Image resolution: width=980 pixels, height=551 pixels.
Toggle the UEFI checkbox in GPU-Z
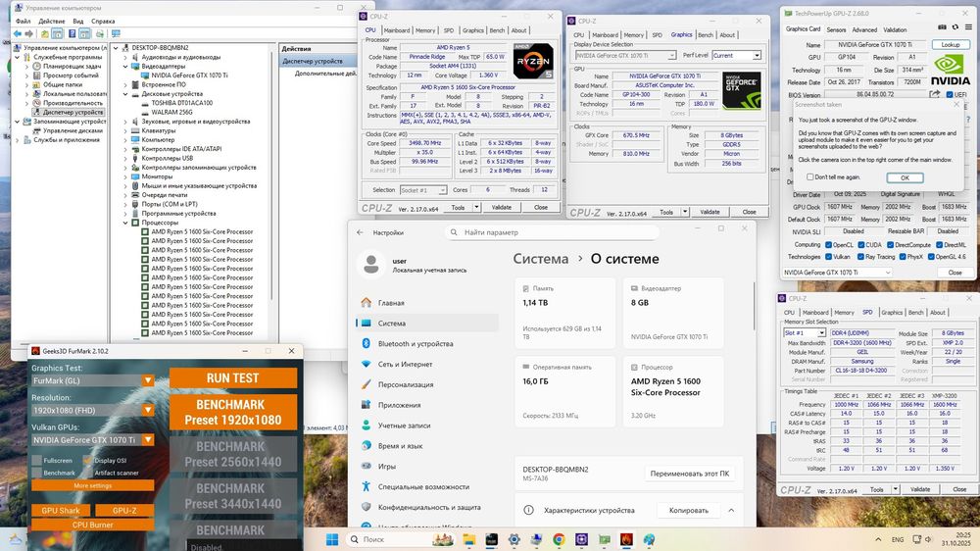coord(950,95)
